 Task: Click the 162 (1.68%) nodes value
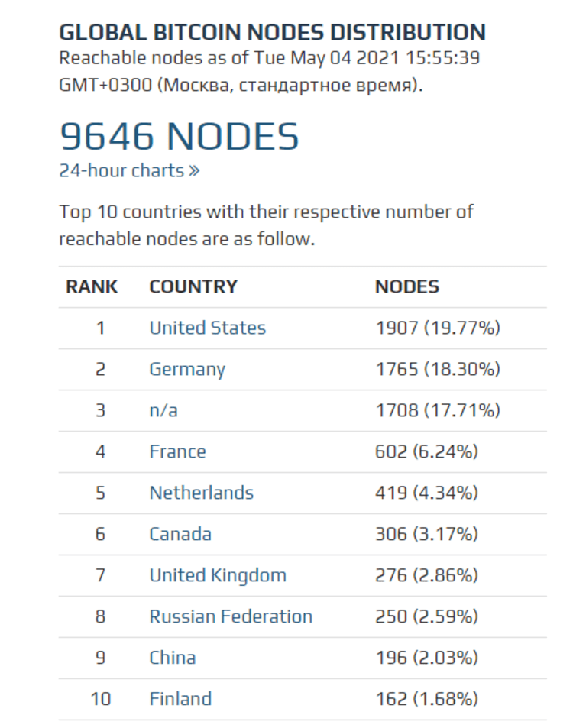427,700
